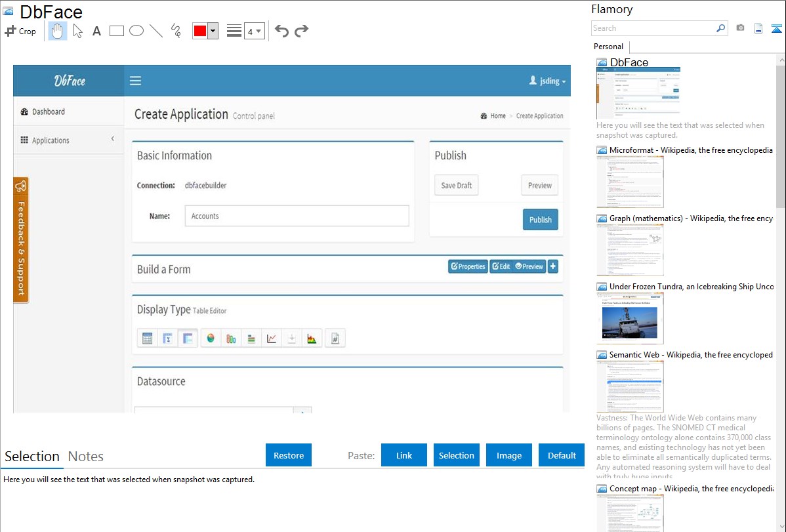The height and width of the screenshot is (532, 786).
Task: Click the blue Publish button
Action: (541, 220)
